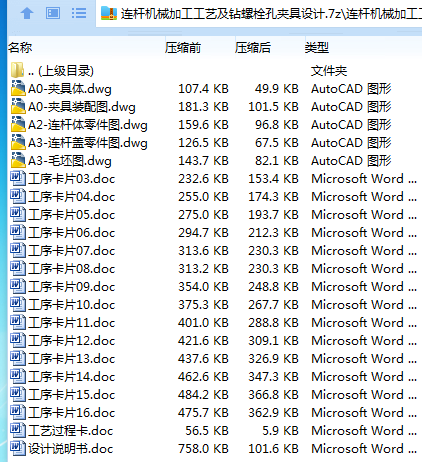Click Word icon of 工艺过程卡.doc
This screenshot has width=422, height=462.
[18, 430]
